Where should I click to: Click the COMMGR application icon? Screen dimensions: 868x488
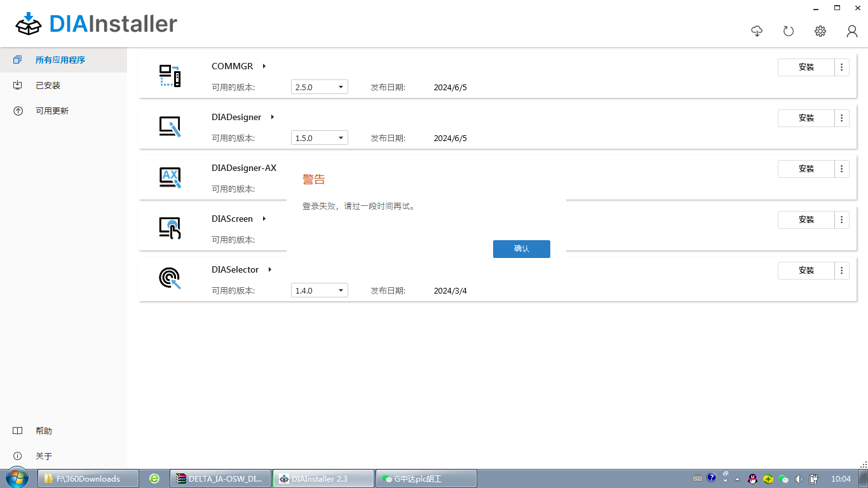[170, 76]
